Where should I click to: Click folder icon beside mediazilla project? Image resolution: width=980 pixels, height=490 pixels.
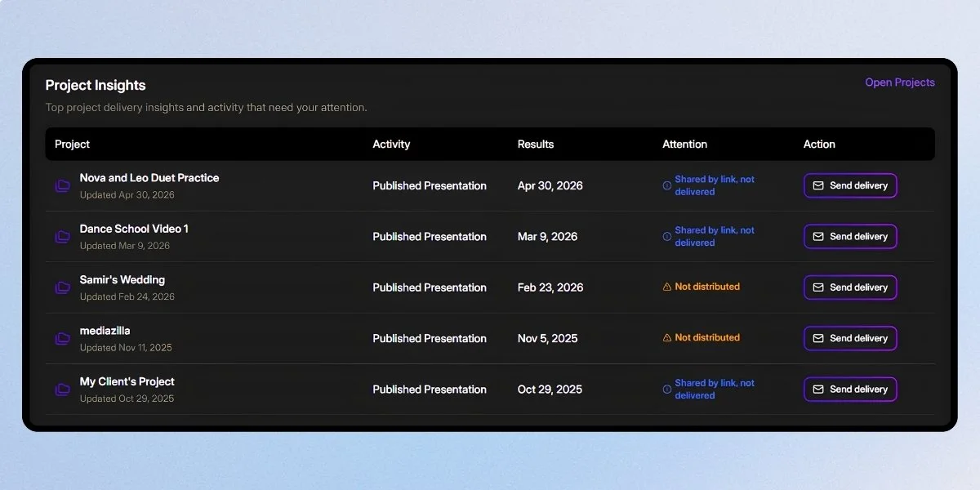62,339
